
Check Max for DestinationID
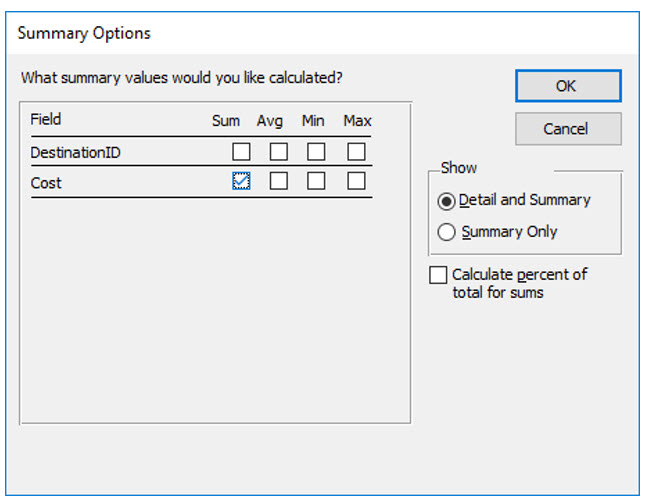pyautogui.click(x=356, y=152)
